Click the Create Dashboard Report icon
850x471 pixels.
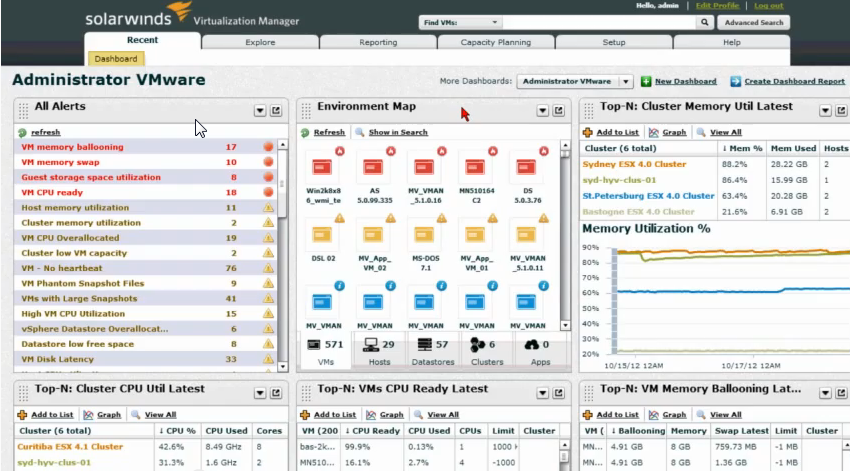tap(735, 81)
